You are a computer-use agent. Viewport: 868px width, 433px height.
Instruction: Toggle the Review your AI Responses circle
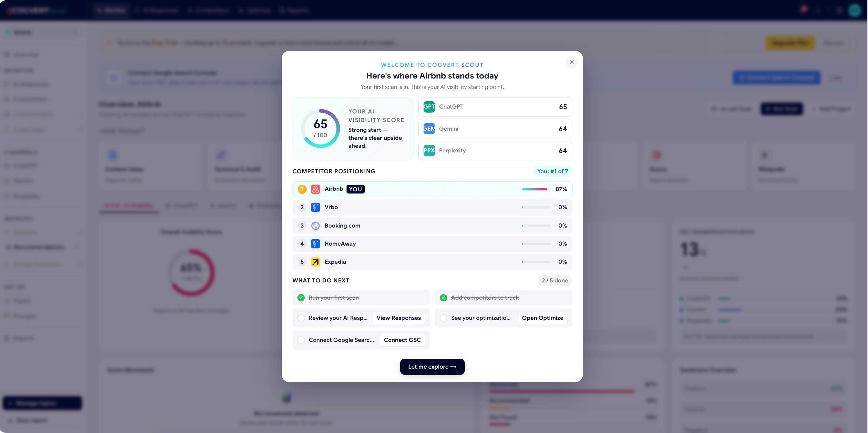301,318
